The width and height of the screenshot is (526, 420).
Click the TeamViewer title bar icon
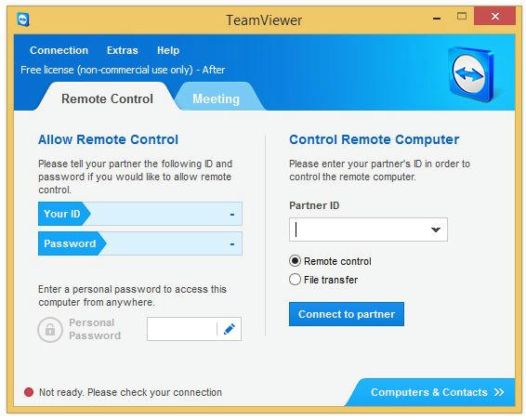(23, 20)
